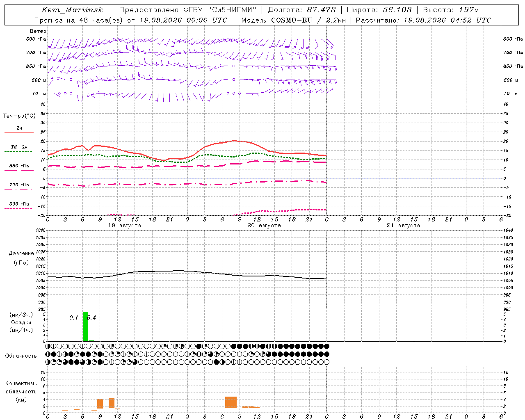The width and height of the screenshot is (525, 420).
Task: Click the 21 августа date label
Action: point(404,226)
